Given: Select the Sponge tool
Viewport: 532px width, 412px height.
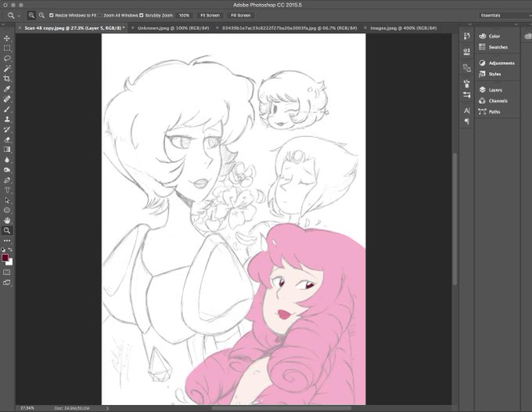Looking at the screenshot, I should tap(7, 170).
